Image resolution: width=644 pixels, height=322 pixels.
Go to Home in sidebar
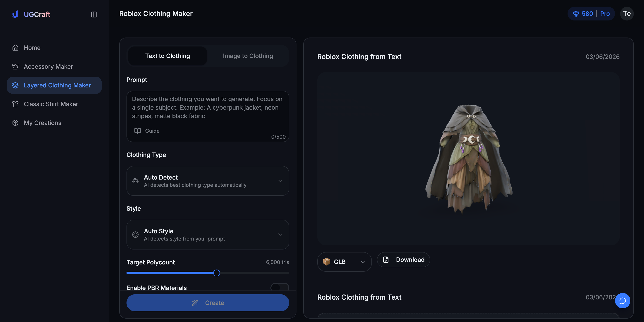(54, 48)
